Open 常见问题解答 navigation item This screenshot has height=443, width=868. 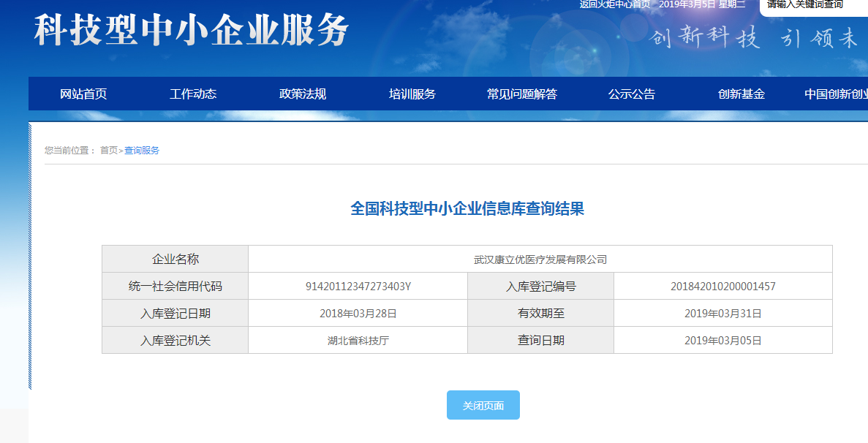tap(521, 94)
